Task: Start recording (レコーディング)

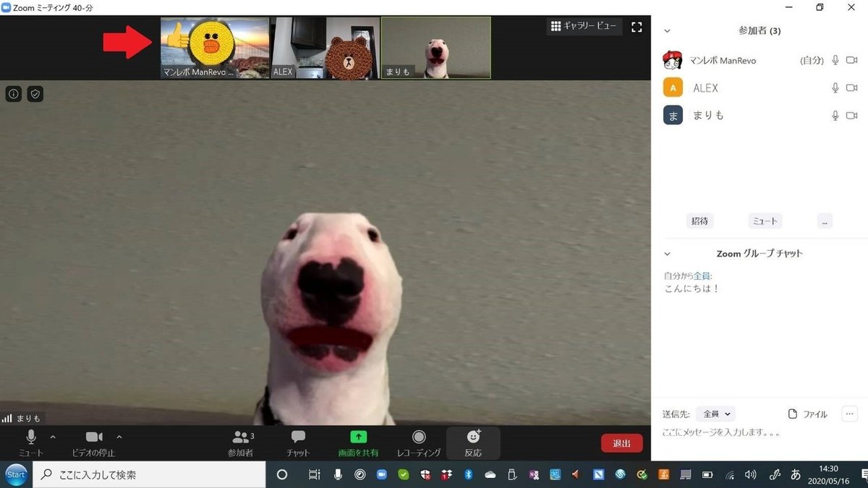Action: point(419,442)
